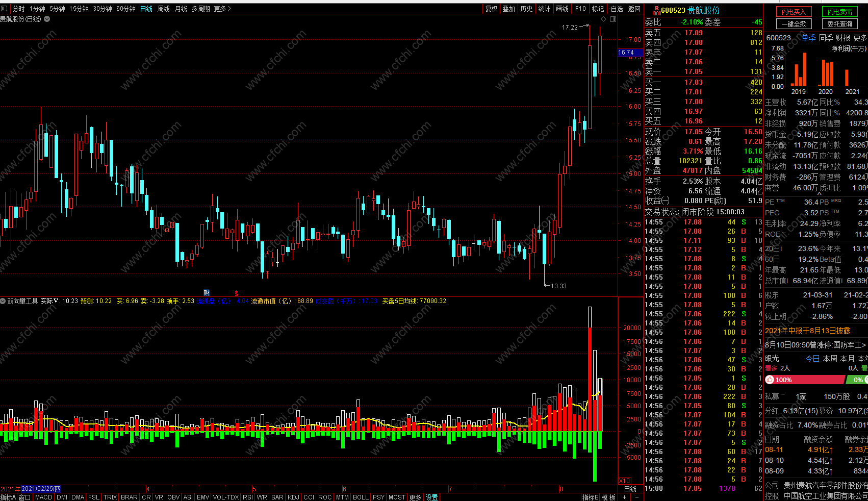This screenshot has width=868, height=501.
Task: Open 2021年中报于8月13日披露 notice
Action: click(807, 331)
